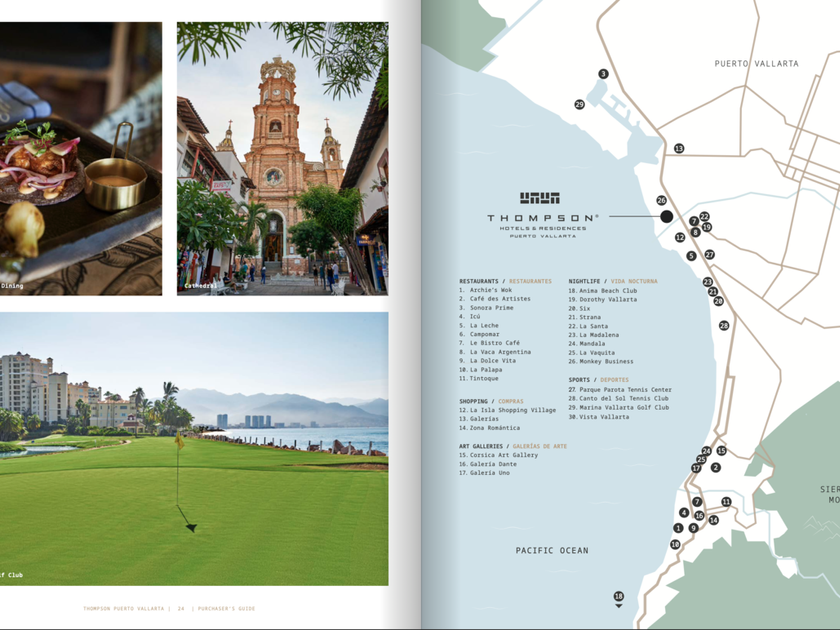Open the dining dish photo

[81, 159]
